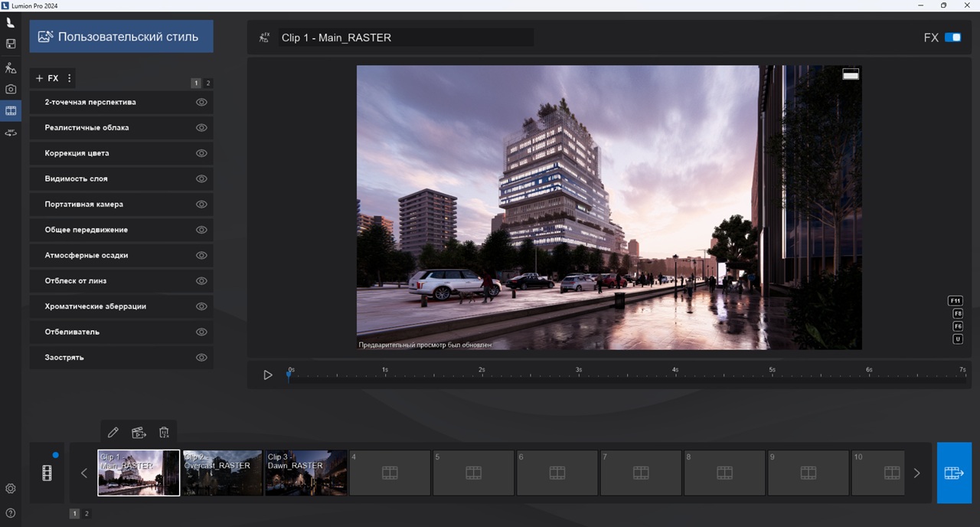980x527 pixels.
Task: Click the pencil edit clip icon
Action: click(x=113, y=433)
